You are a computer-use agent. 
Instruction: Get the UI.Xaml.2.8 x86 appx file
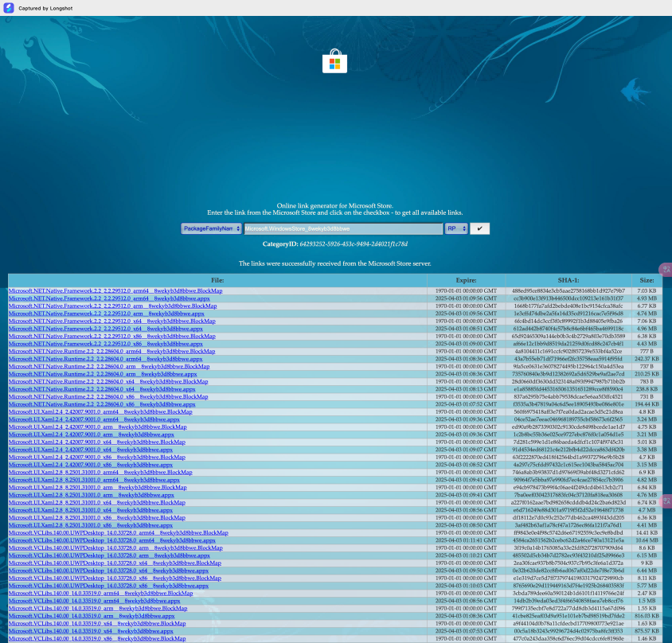91,525
